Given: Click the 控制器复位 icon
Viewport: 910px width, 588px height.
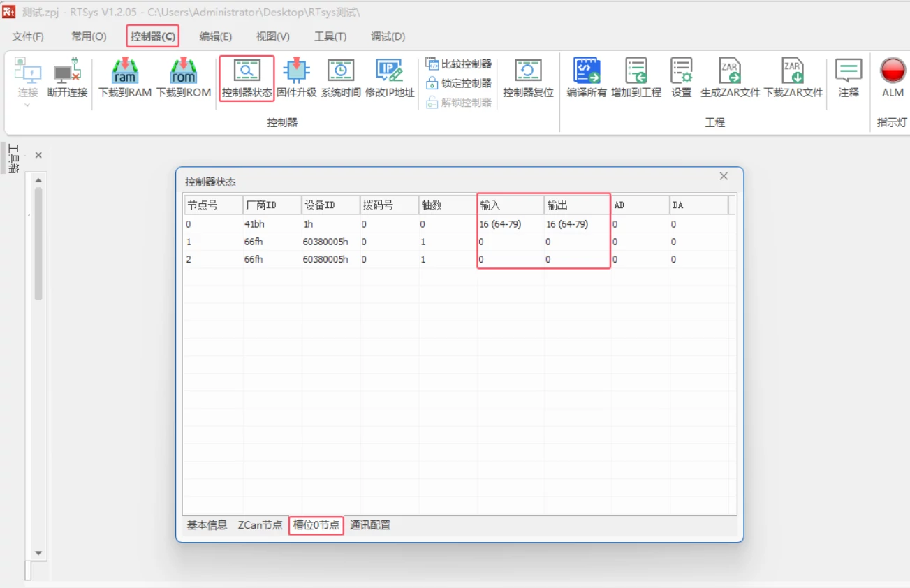Looking at the screenshot, I should click(528, 78).
